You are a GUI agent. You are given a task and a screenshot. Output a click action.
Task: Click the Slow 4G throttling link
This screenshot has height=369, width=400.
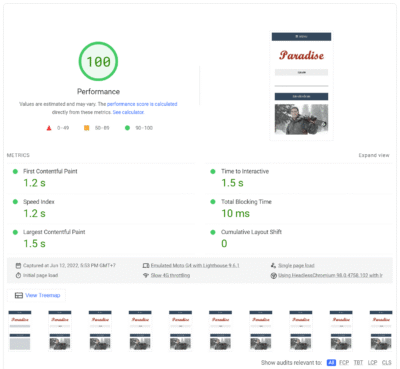tap(170, 275)
